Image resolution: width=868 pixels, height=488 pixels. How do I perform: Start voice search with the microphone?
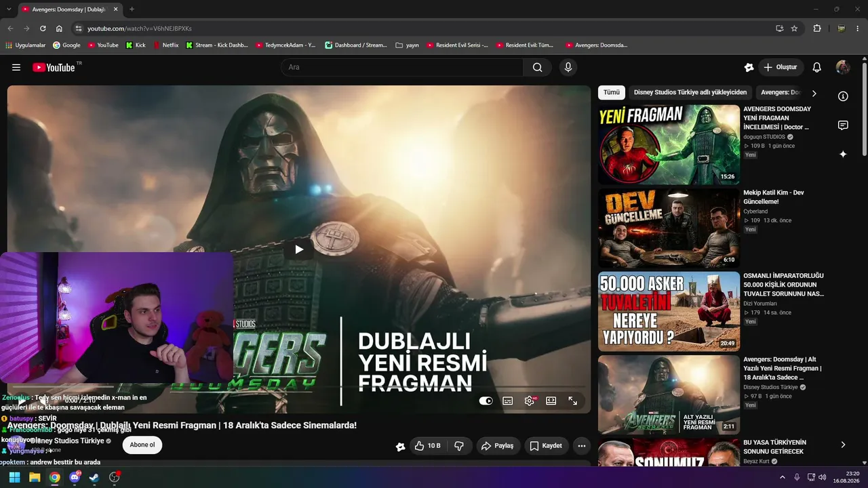tap(568, 67)
